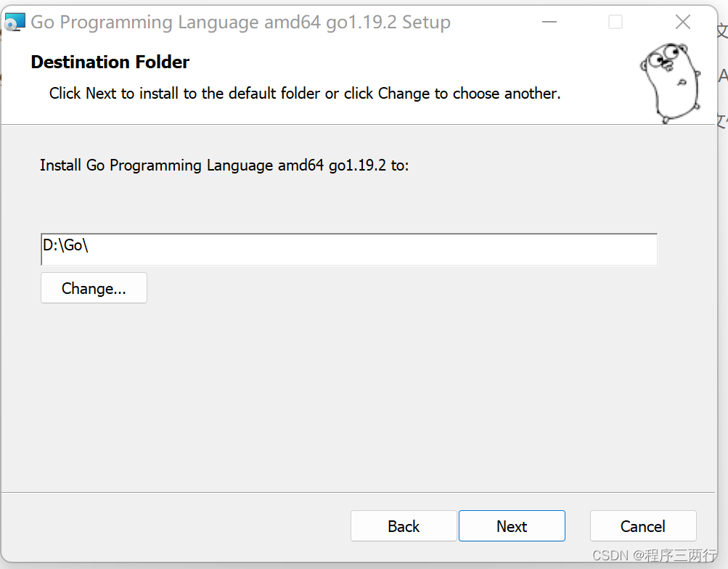Proceed with the Next button

(x=512, y=526)
